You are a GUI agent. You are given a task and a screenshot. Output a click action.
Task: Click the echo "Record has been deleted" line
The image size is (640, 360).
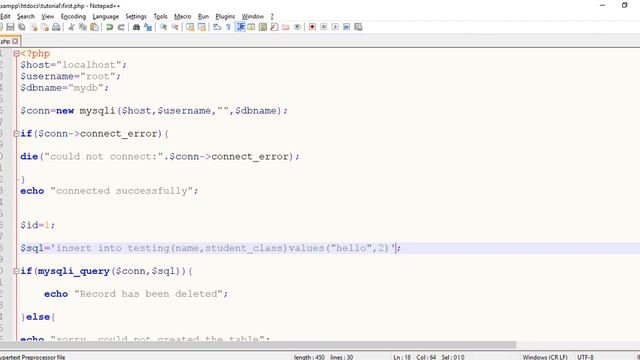[x=136, y=294]
